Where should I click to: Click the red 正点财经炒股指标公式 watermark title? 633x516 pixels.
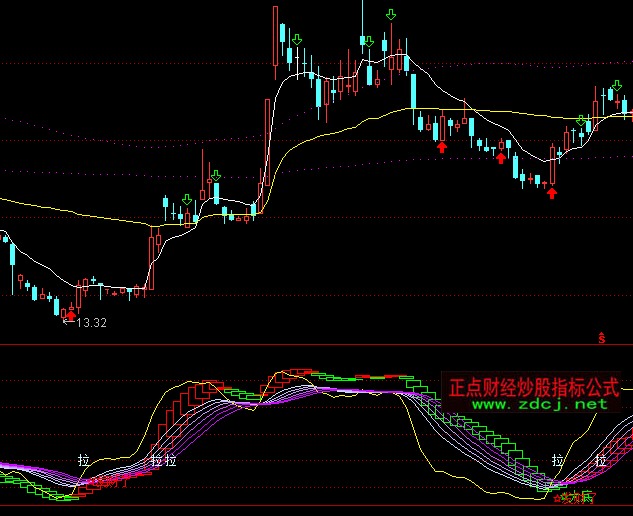coord(534,387)
